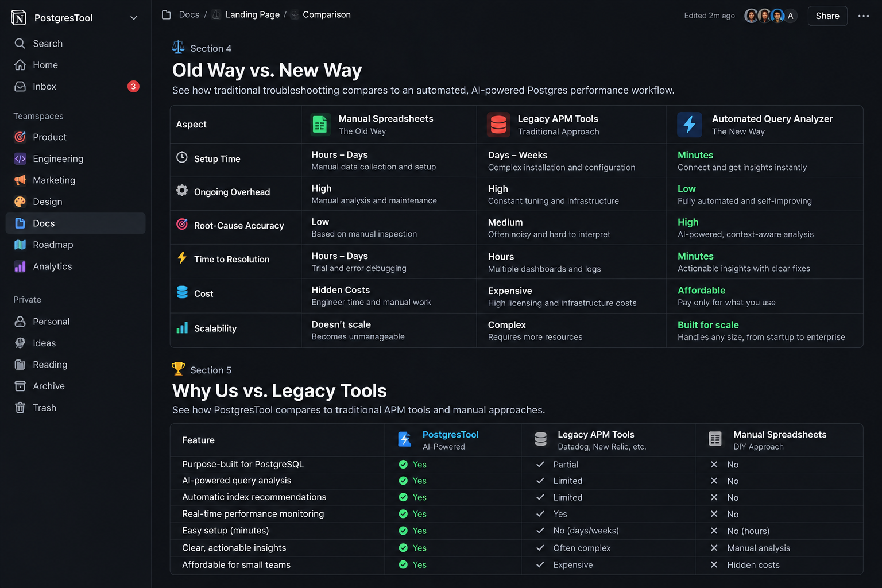This screenshot has height=588, width=882.
Task: Click the Ideas lightbulb icon
Action: click(20, 343)
